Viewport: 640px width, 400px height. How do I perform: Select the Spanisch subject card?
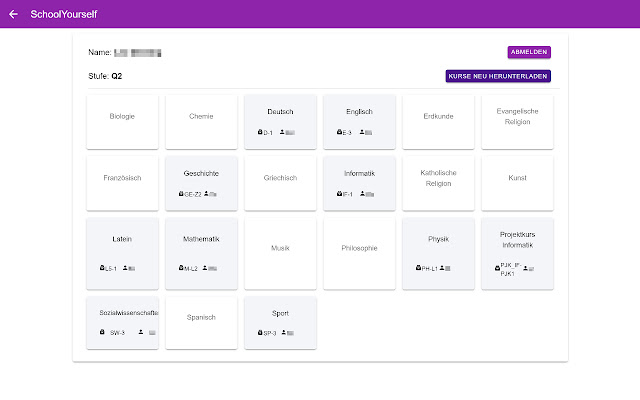[201, 322]
